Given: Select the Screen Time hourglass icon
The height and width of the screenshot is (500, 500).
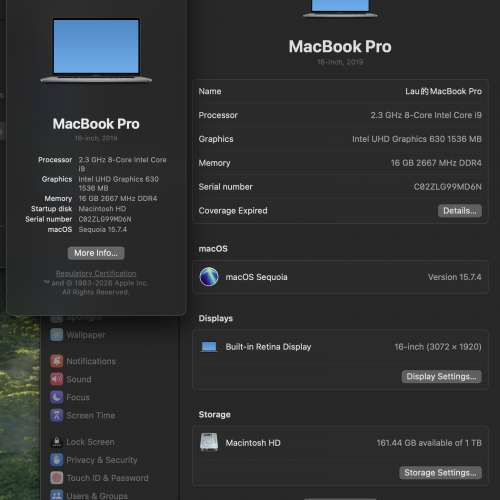Looking at the screenshot, I should tap(57, 415).
